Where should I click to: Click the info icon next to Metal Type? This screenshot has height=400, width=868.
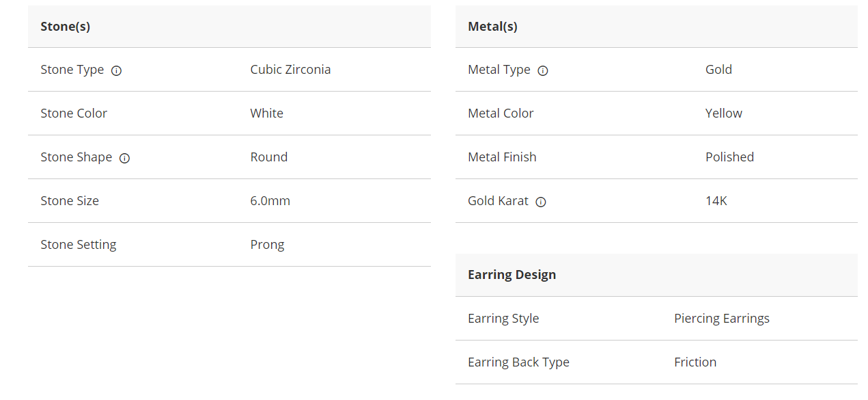point(543,70)
